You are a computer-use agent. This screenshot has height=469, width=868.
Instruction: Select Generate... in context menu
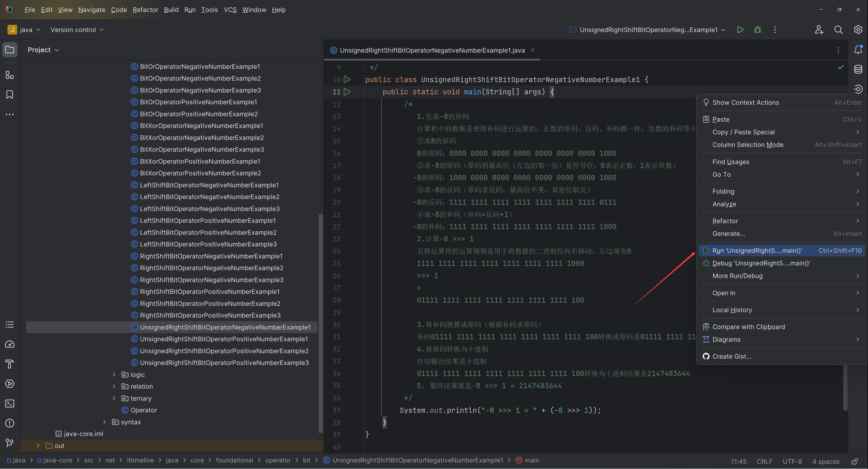pyautogui.click(x=782, y=234)
